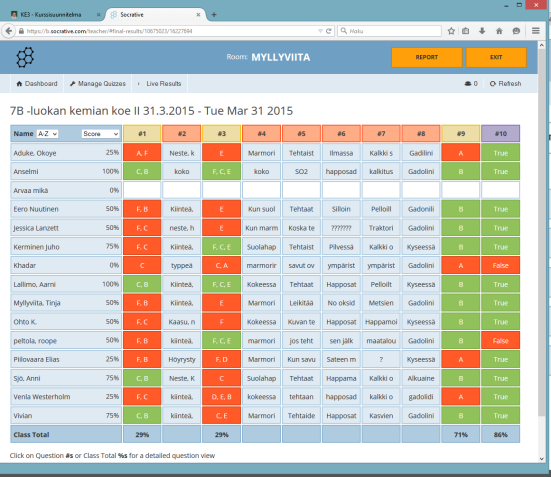Screen dimensions: 551x477
Task: Click Khadar's red False answer cell
Action: click(500, 265)
